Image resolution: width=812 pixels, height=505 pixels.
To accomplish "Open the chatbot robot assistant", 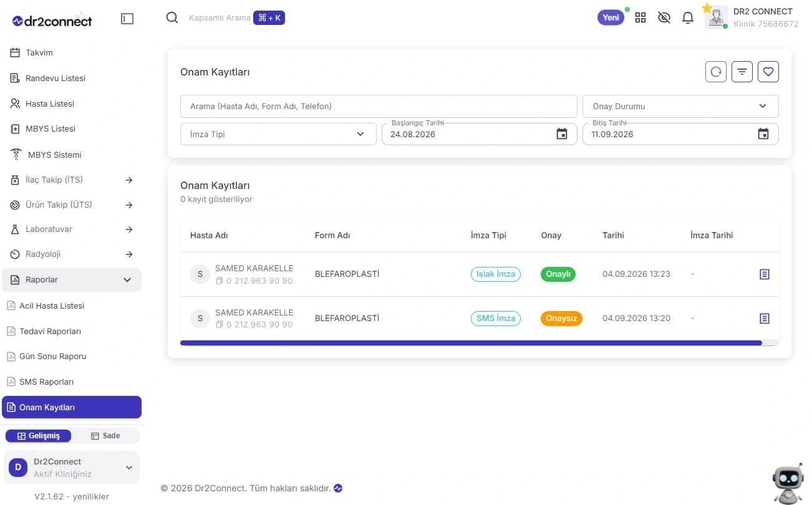I will pos(788,483).
